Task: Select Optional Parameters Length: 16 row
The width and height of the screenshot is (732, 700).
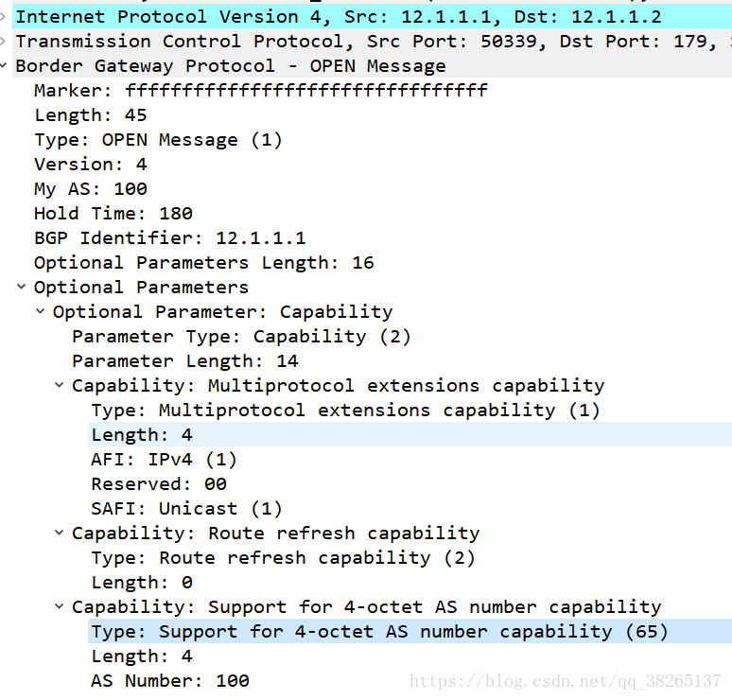Action: 203,263
